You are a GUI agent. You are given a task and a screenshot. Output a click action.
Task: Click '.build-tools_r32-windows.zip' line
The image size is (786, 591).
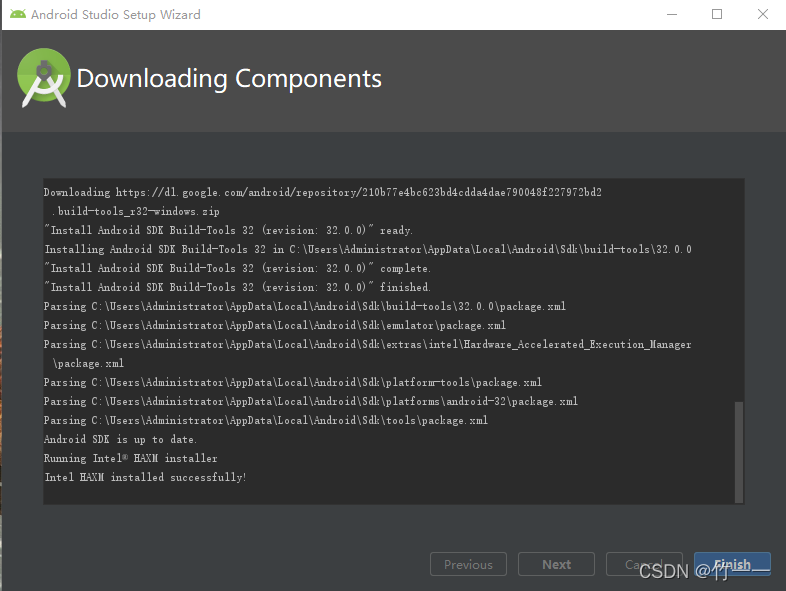[136, 212]
